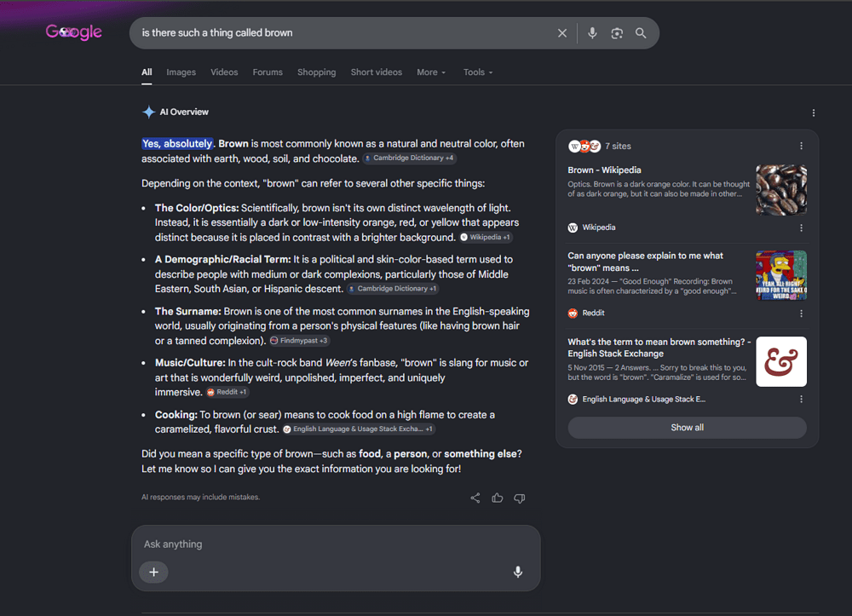Image resolution: width=852 pixels, height=616 pixels.
Task: Click microphone icon in Ask anything box
Action: (x=518, y=572)
